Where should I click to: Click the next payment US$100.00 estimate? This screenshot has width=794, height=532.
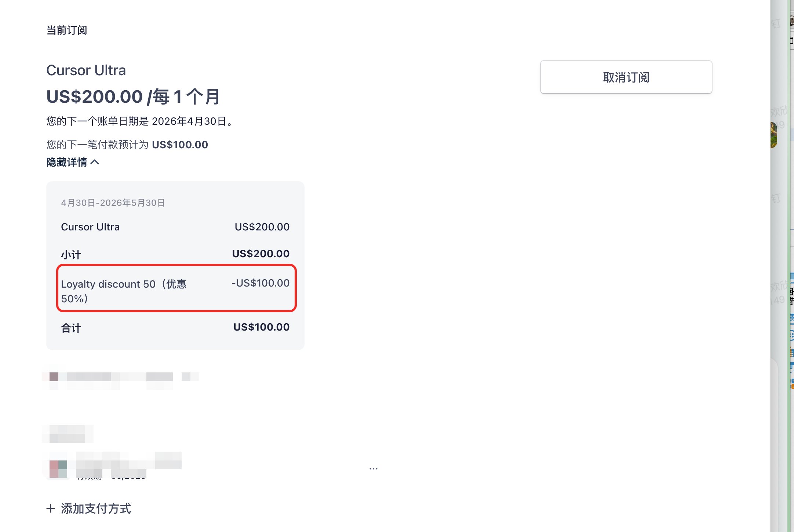click(x=180, y=145)
